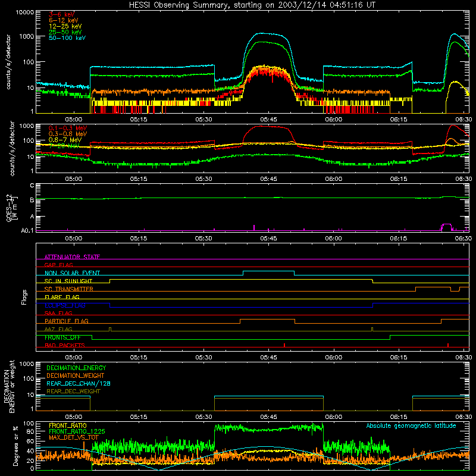
Task: Click the MAX_DET_VS_TOT legend label
Action: (x=74, y=437)
